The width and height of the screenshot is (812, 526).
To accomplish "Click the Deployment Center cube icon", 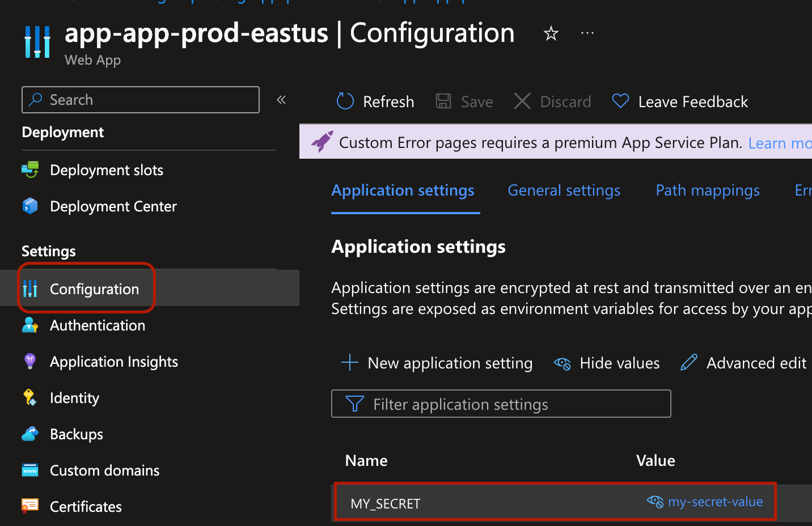I will 30,206.
